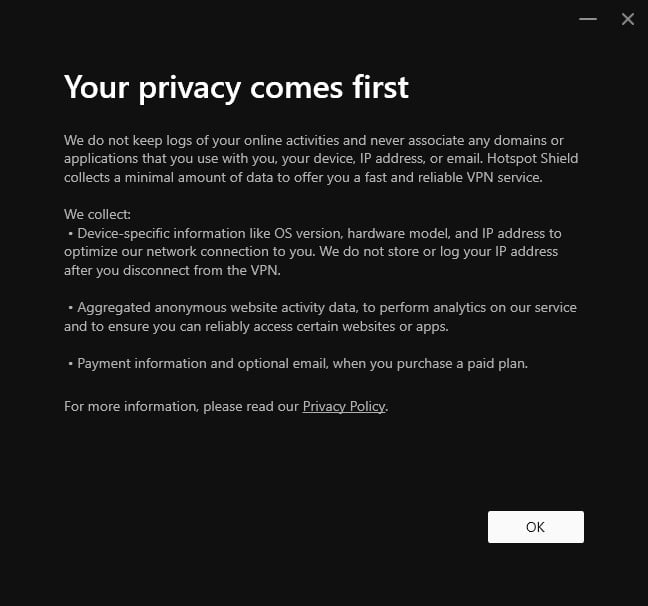Screen dimensions: 648x606
Task: Confirm the privacy notice with OK
Action: coord(536,527)
